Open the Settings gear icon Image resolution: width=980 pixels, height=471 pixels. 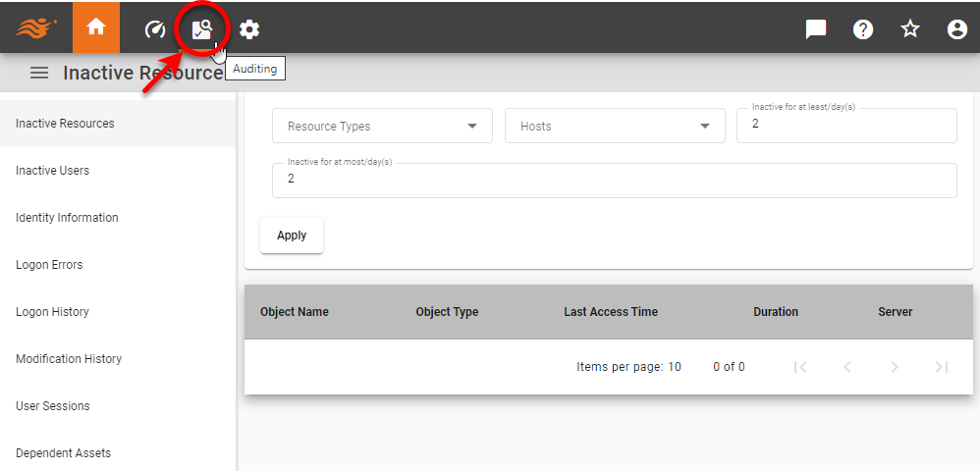(x=249, y=29)
